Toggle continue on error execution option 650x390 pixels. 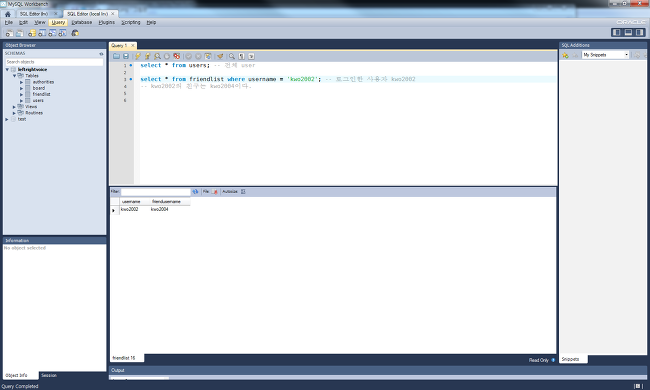(177, 56)
